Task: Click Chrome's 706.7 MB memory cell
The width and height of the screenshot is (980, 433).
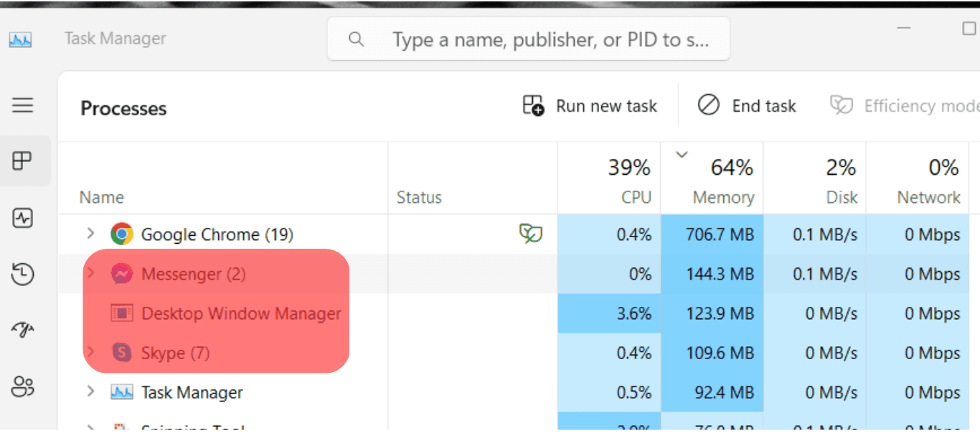Action: [712, 234]
